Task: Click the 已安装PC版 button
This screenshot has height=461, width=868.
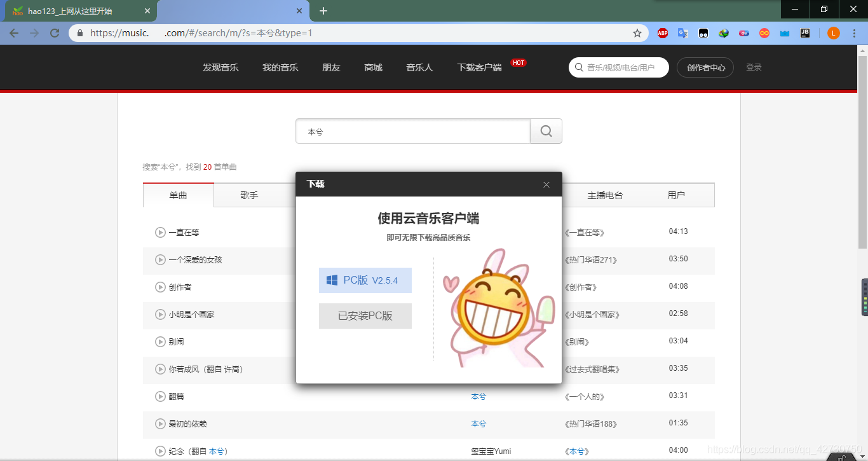Action: coord(365,316)
